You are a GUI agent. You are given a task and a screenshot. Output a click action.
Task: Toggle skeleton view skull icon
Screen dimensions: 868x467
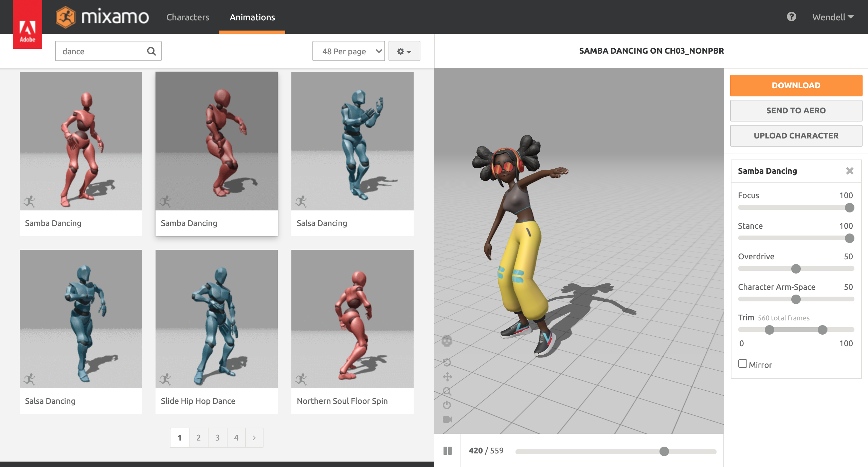click(447, 341)
